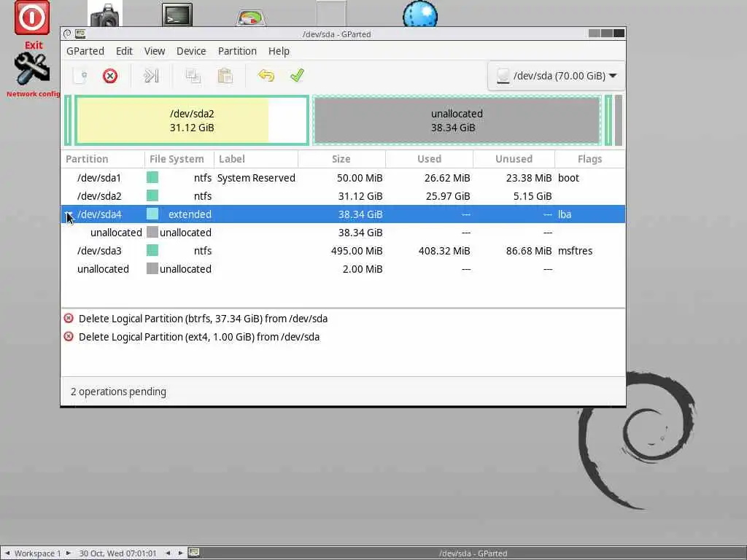Select /dev/sda2 block in disk map

192,120
